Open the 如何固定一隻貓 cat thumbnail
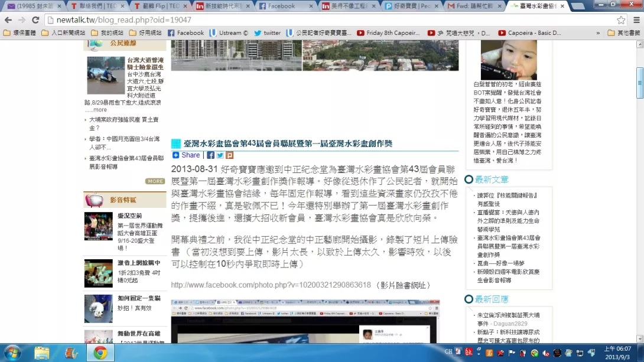The image size is (644, 362). tap(99, 309)
